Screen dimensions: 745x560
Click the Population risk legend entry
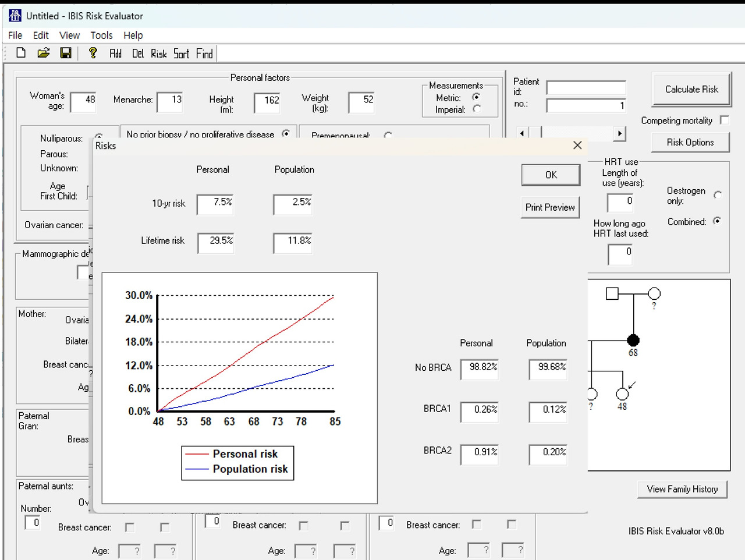(237, 469)
